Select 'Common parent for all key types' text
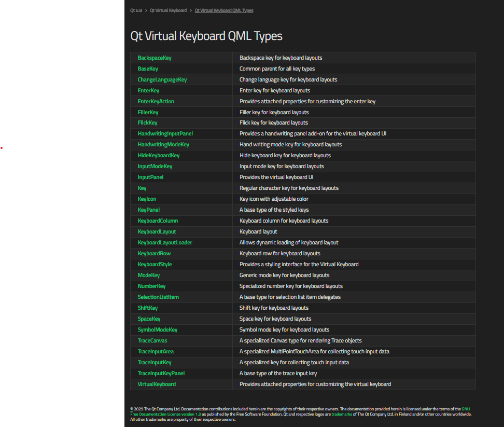The image size is (504, 427). tap(277, 69)
